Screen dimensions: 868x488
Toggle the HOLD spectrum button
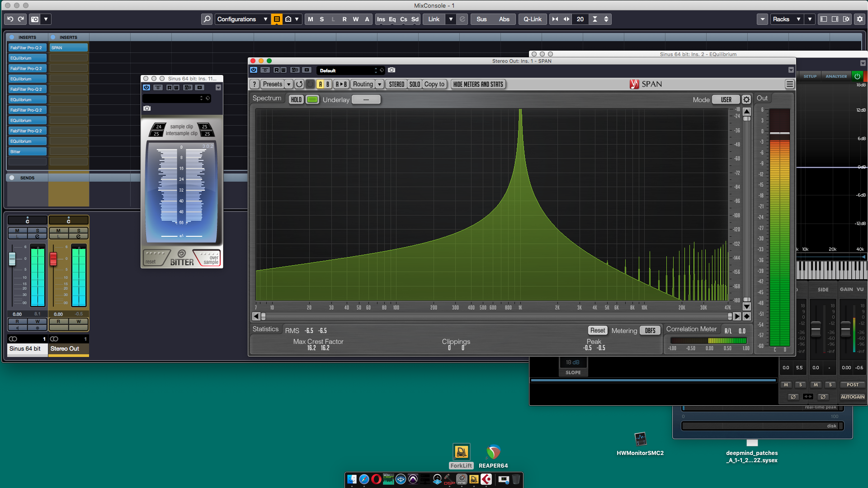296,100
